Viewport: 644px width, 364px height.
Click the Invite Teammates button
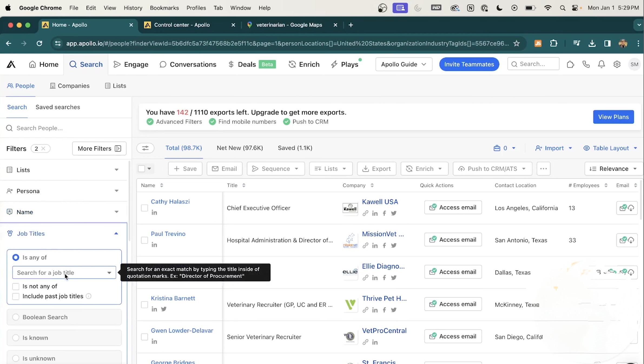coord(469,64)
